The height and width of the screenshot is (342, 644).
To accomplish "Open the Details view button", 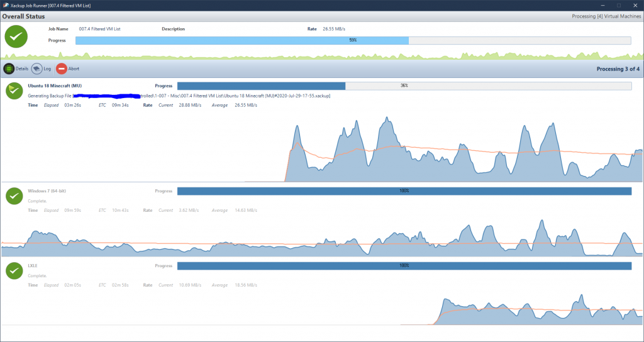I will click(x=16, y=69).
